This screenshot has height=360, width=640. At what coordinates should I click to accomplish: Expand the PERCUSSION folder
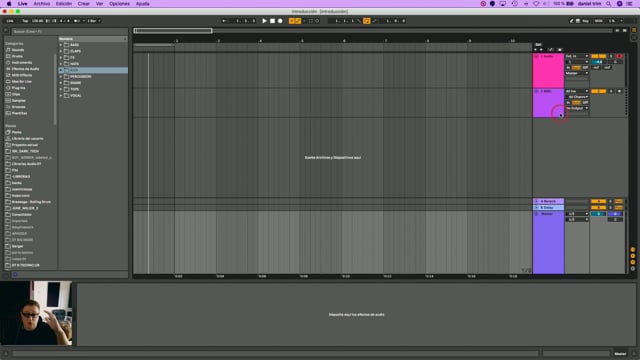[x=61, y=77]
